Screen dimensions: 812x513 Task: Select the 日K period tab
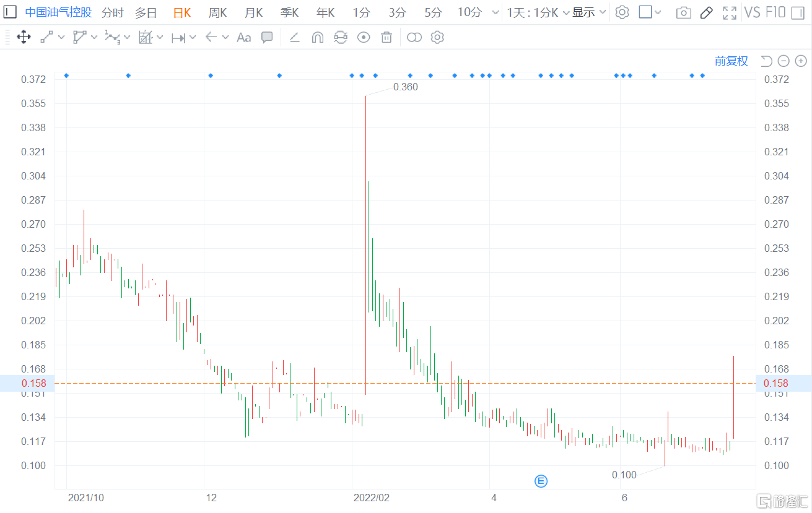[181, 12]
